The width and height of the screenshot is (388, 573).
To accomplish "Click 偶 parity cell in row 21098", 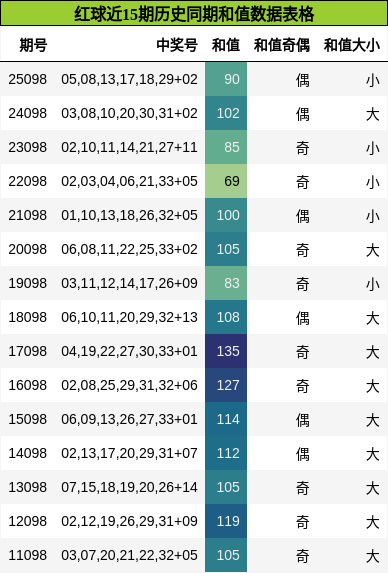I will (x=303, y=216).
